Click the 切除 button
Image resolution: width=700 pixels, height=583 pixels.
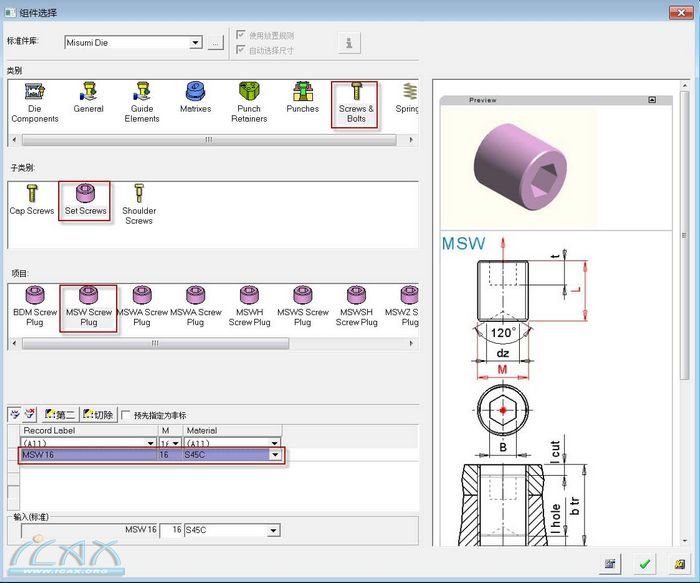tap(98, 415)
